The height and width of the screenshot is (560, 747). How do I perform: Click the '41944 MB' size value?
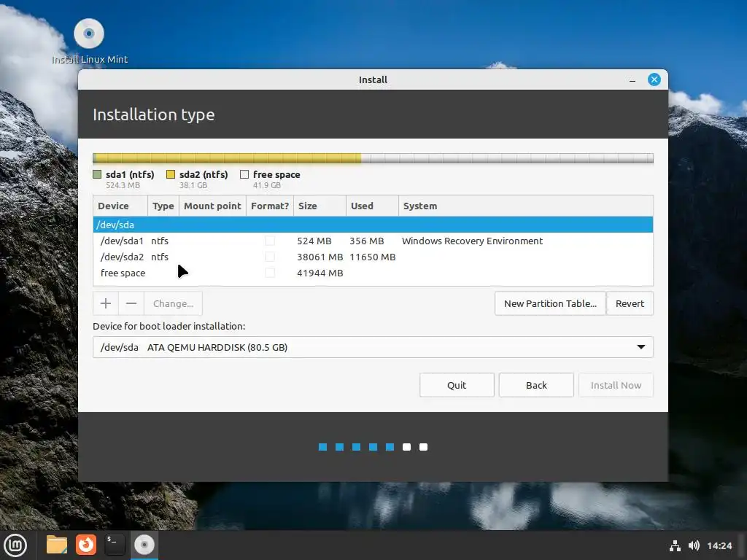click(320, 273)
